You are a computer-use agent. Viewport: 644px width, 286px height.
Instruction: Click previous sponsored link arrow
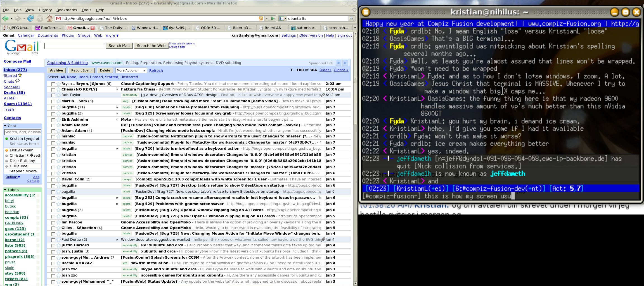(338, 63)
